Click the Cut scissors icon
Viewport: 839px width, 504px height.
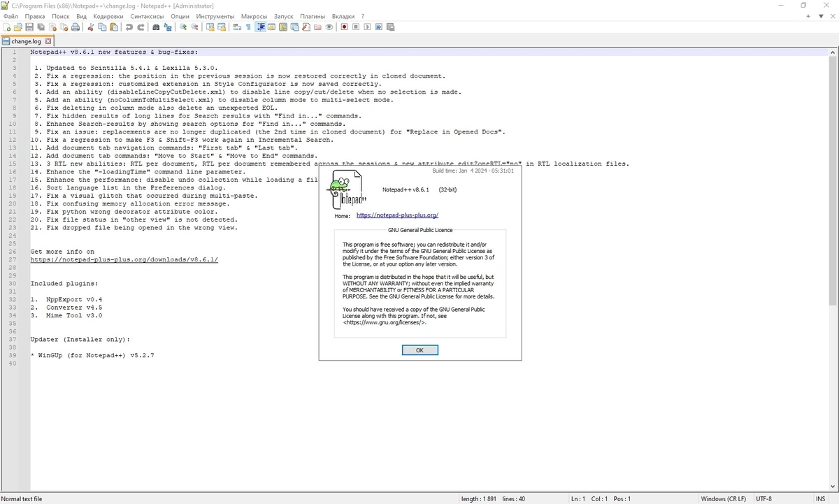[x=91, y=27]
